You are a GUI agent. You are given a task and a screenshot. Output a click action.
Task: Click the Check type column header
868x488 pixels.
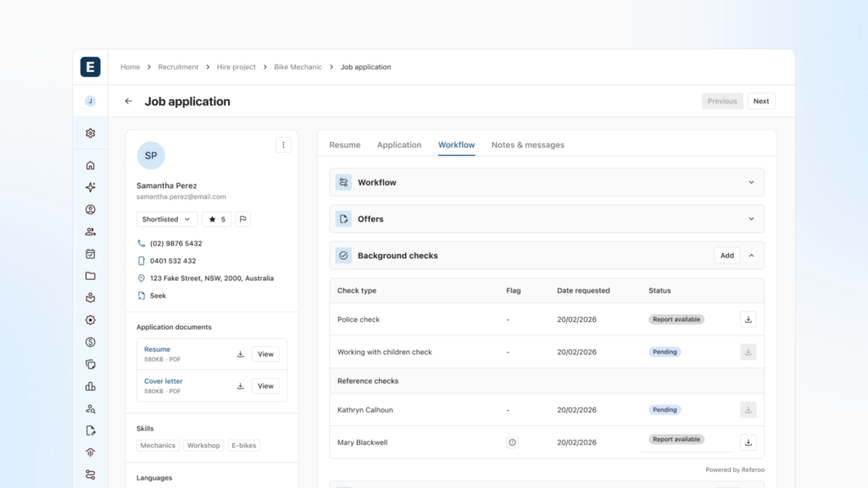coord(357,291)
